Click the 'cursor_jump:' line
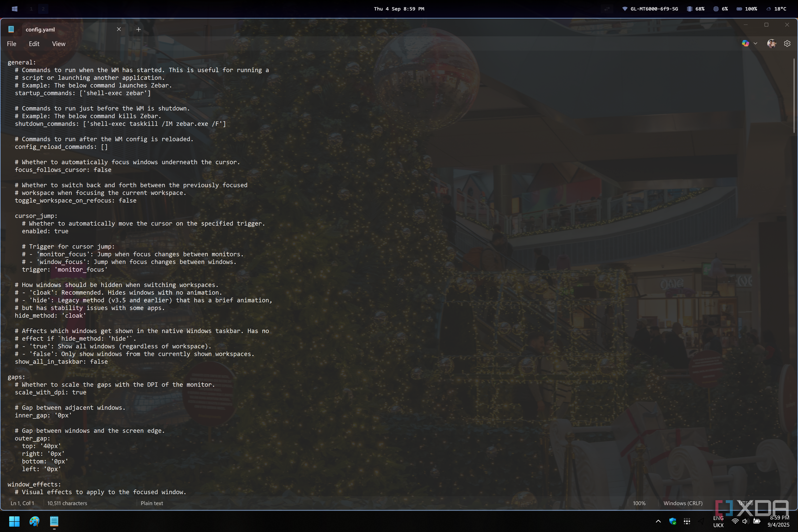The image size is (798, 532). pyautogui.click(x=36, y=216)
